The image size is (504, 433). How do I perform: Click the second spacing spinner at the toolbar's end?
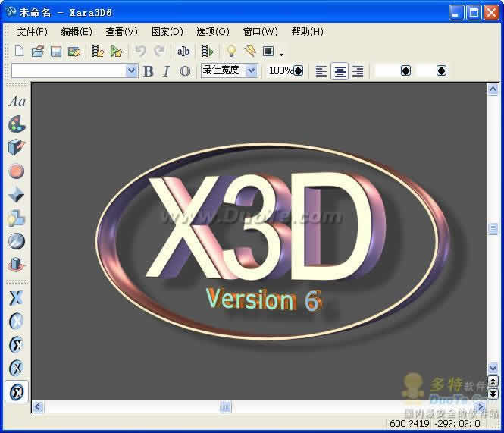[x=442, y=71]
